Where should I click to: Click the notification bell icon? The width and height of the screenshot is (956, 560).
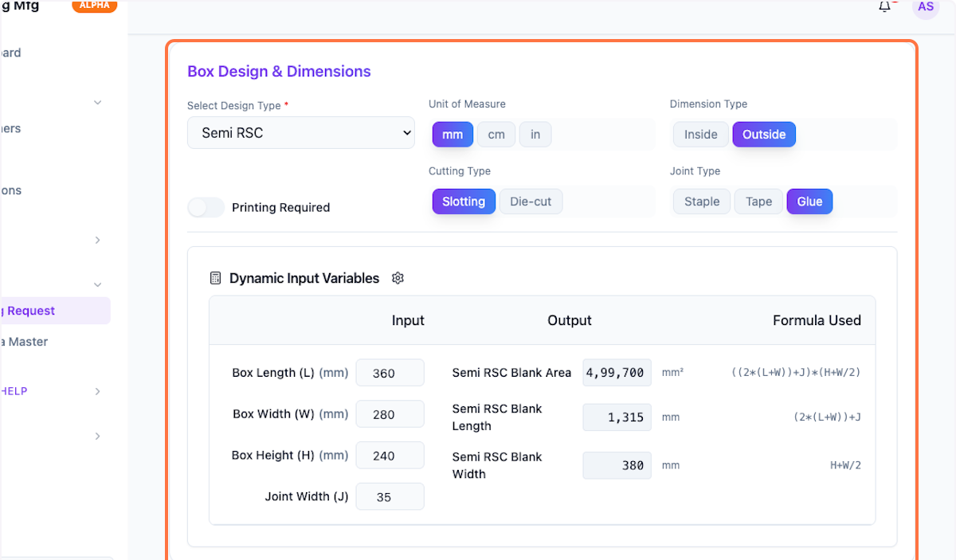click(x=884, y=6)
